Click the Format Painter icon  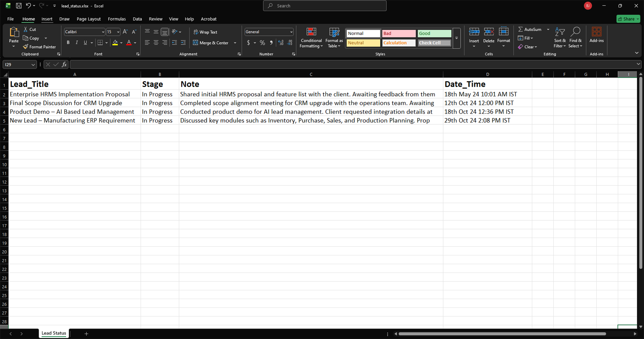click(x=25, y=47)
